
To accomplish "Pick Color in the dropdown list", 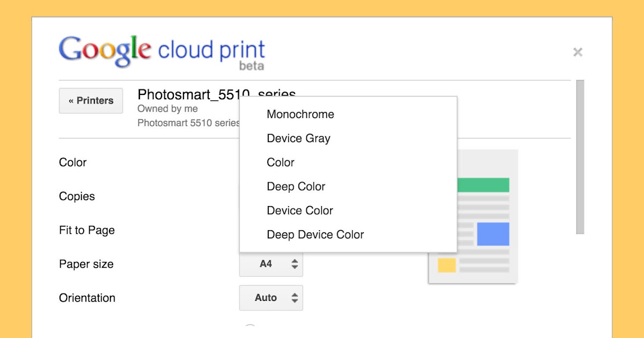I will point(348,163).
